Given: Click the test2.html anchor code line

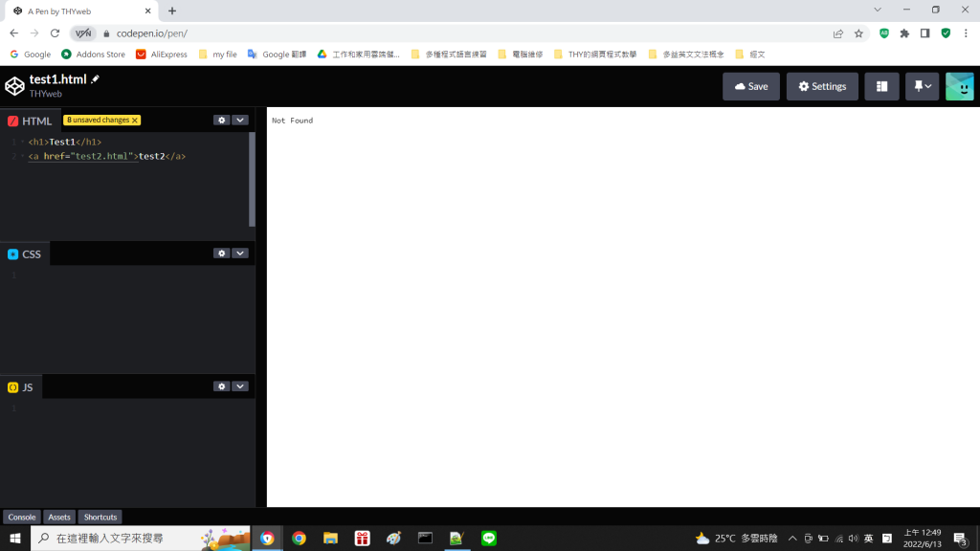Looking at the screenshot, I should (107, 156).
